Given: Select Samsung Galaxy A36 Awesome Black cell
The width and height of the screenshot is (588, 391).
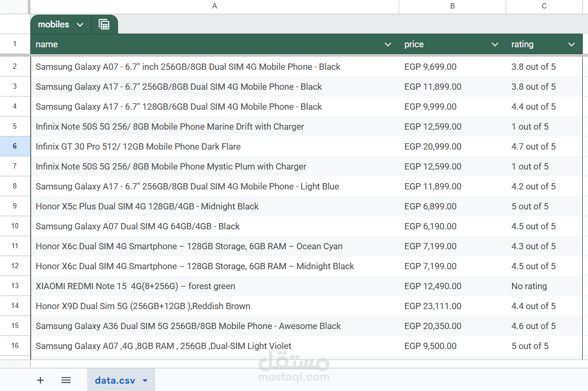Looking at the screenshot, I should point(215,325).
